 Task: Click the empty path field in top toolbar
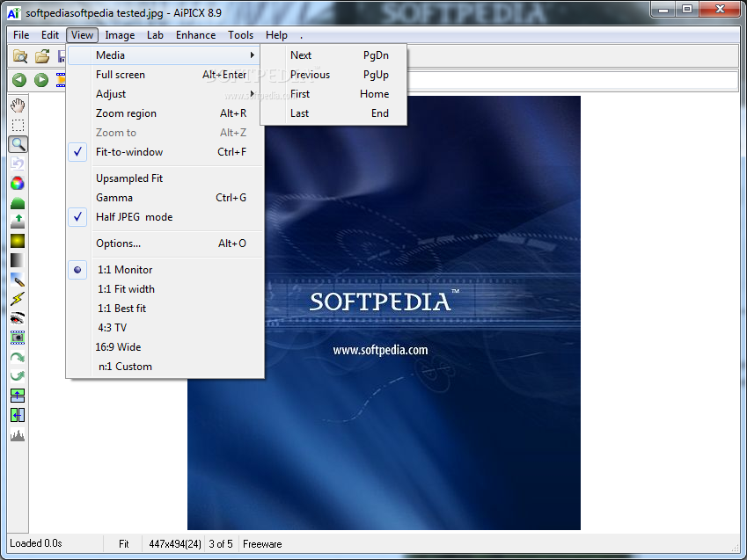(x=572, y=81)
